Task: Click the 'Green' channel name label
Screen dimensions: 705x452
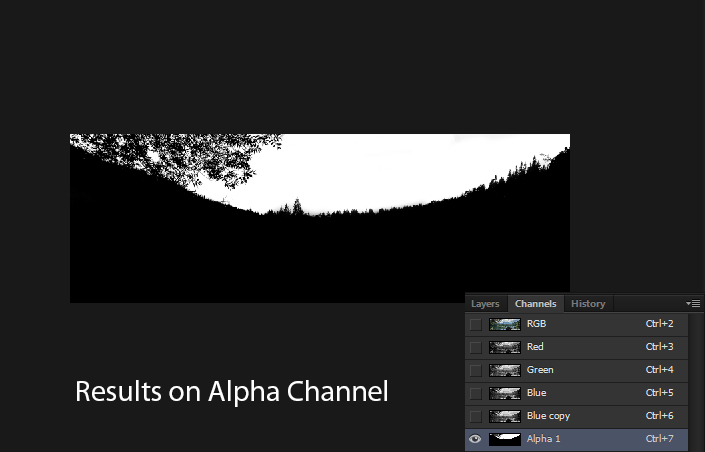Action: point(540,370)
